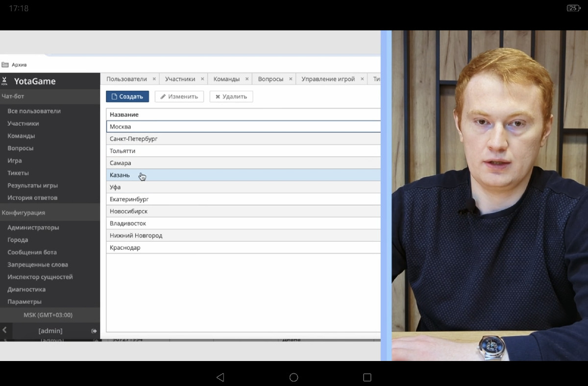Open Города in the sidebar

click(18, 240)
